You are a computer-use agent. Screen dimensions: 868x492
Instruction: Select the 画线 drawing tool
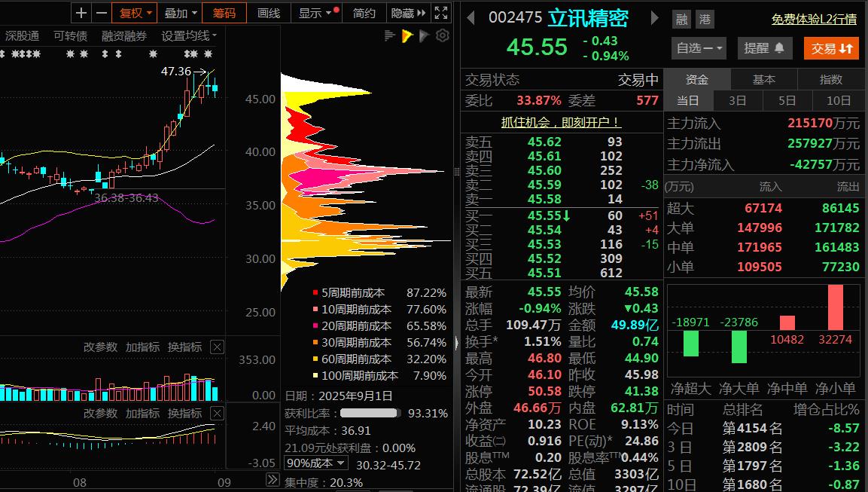coord(269,13)
